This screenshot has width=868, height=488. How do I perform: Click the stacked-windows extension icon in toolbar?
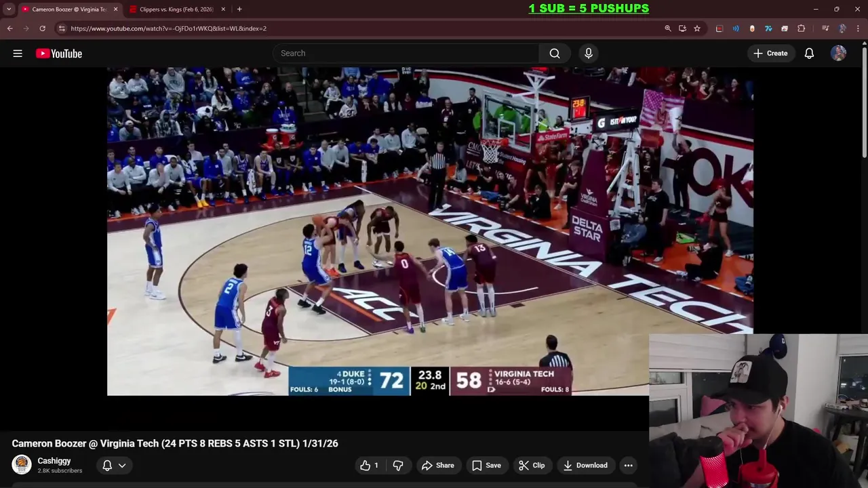click(x=785, y=28)
